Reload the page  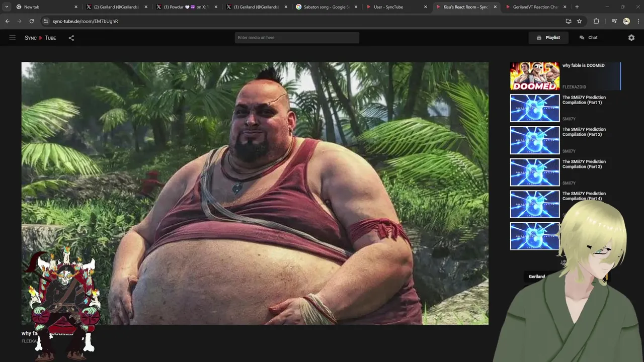tap(31, 21)
